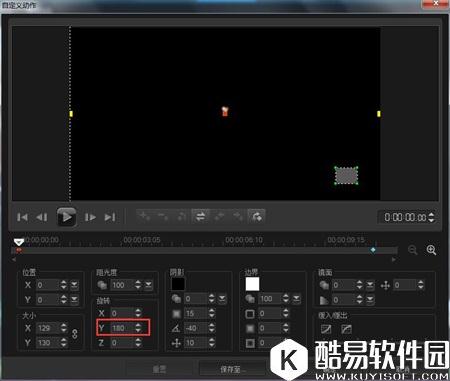450x381 pixels.
Task: Click the border blur stepper arrows
Action: (x=286, y=328)
